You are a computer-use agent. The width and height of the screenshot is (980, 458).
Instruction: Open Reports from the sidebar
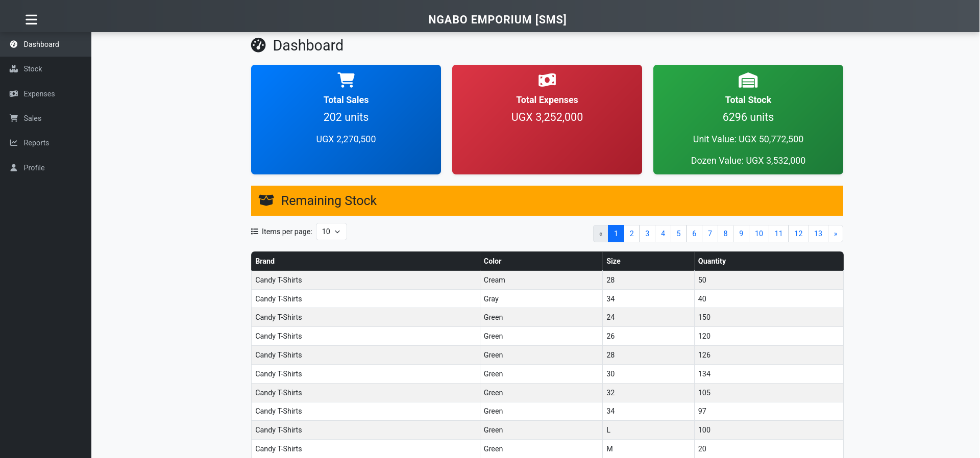point(45,143)
